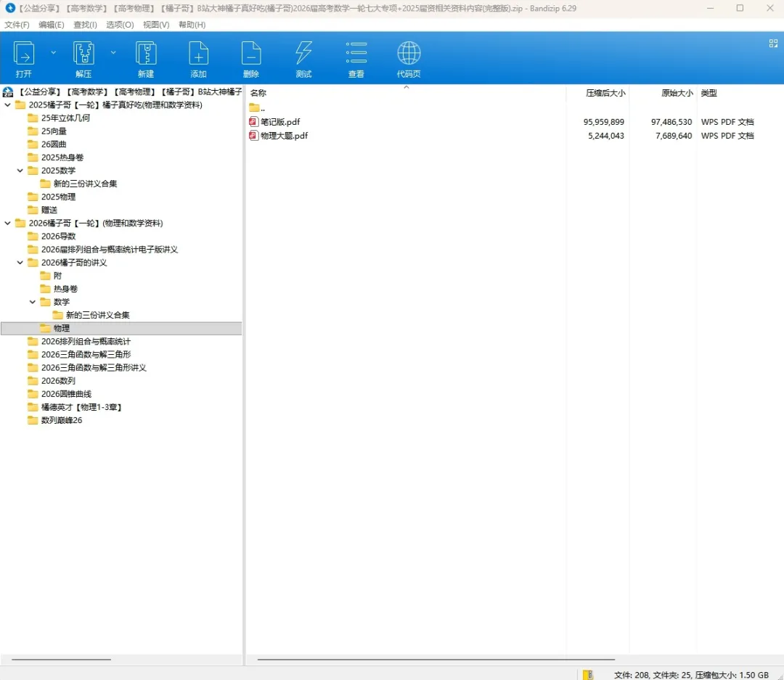Click the file list horizontal scrollbar
Screen dimensions: 784x680
pyautogui.click(x=436, y=660)
